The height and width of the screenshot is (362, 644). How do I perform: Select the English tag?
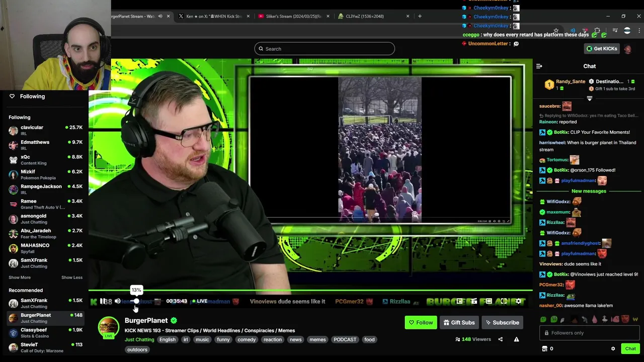[x=168, y=339]
